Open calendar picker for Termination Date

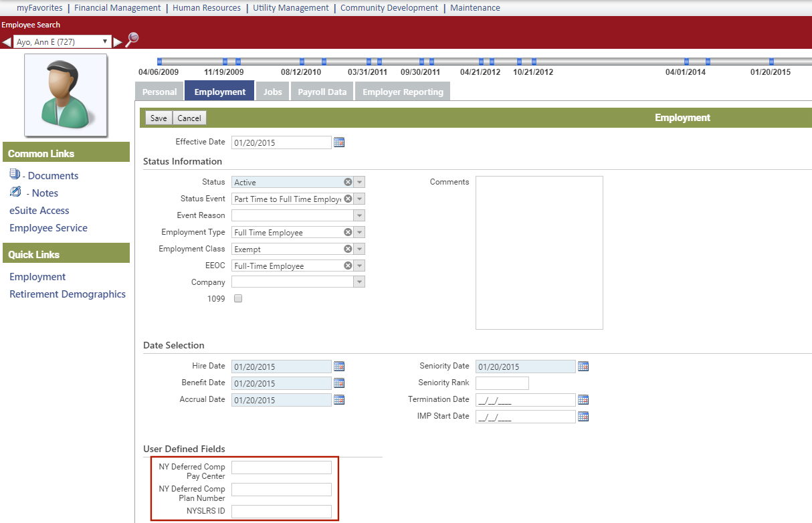coord(583,400)
